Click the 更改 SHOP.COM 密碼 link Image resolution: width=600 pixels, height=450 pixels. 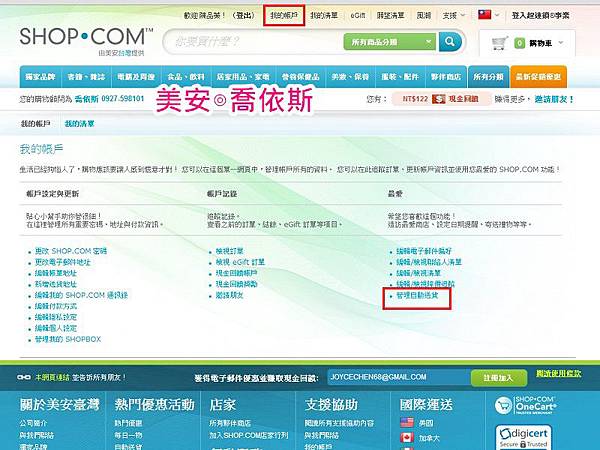coord(71,251)
